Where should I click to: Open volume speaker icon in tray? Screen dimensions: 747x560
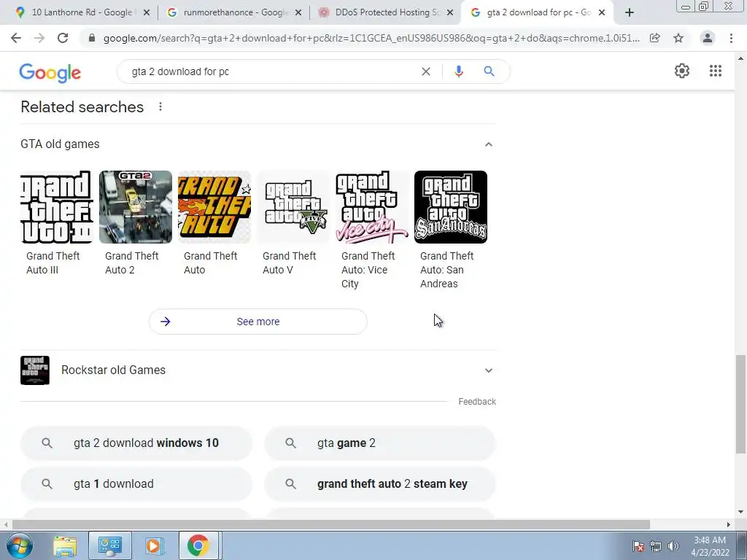point(673,546)
